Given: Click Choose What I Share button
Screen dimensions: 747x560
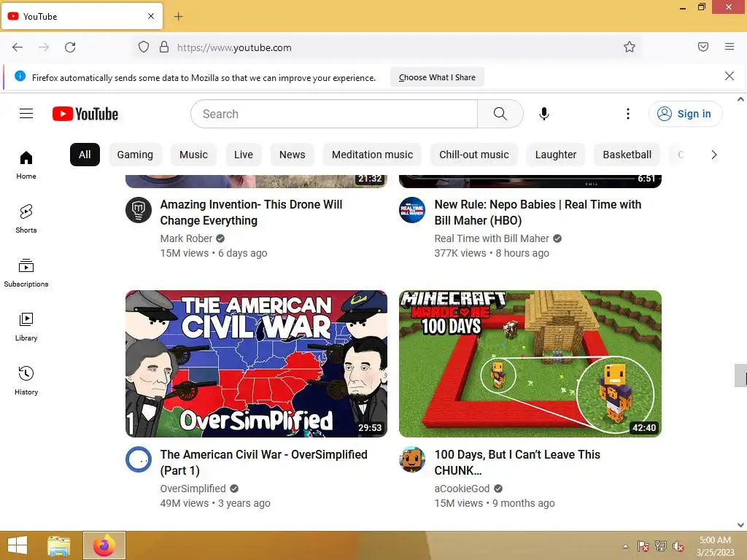Looking at the screenshot, I should (x=437, y=77).
